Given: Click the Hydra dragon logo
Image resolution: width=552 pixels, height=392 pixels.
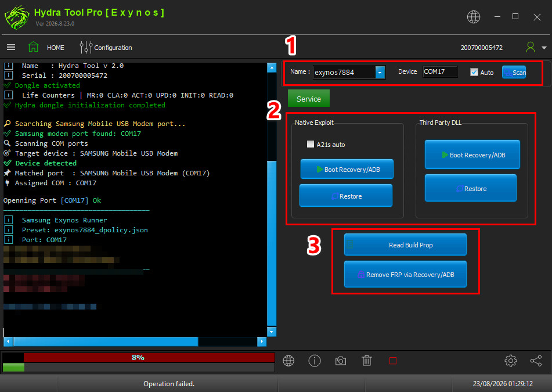Looking at the screenshot, I should (17, 17).
